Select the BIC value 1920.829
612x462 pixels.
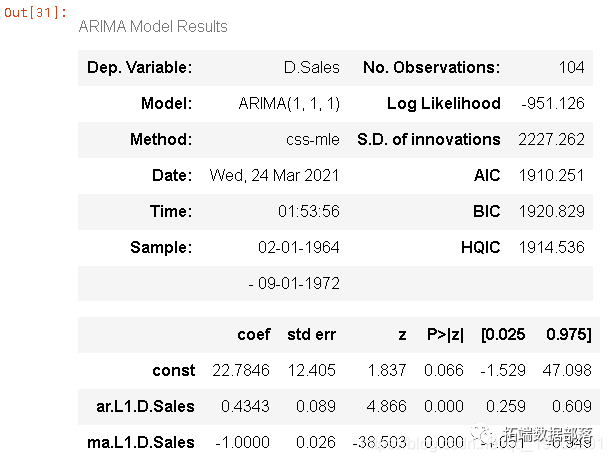551,212
